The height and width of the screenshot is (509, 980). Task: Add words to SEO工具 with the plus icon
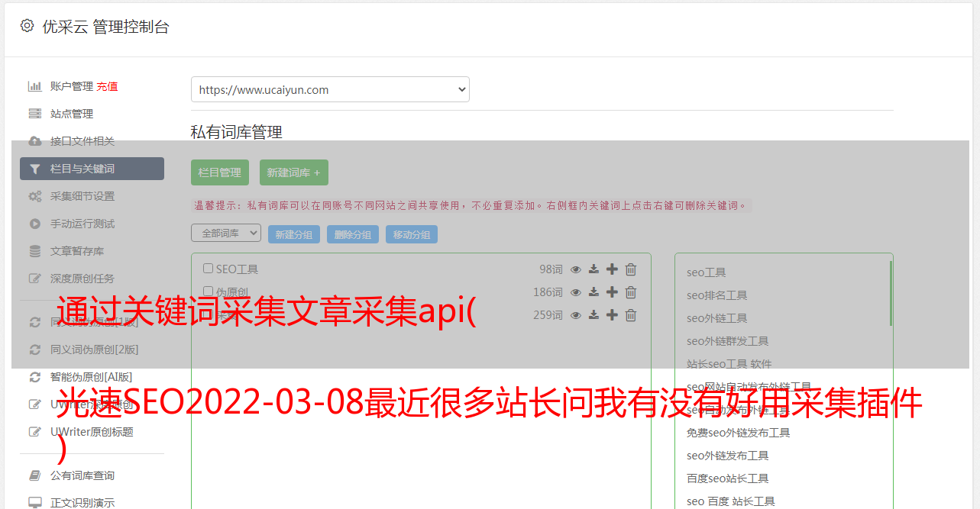tap(612, 269)
